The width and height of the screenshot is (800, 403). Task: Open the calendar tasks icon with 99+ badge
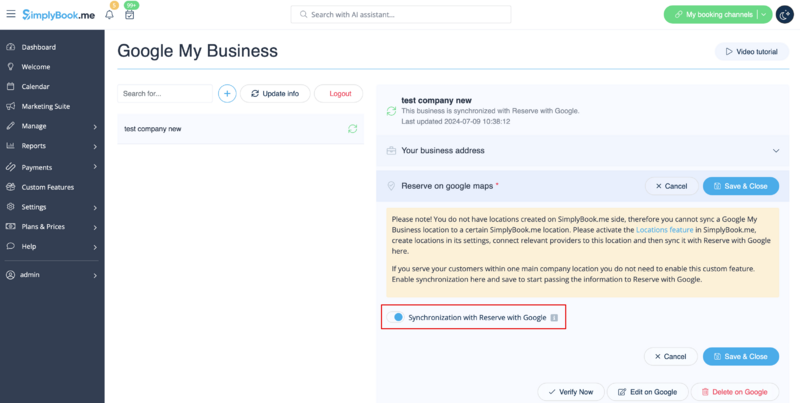[130, 15]
